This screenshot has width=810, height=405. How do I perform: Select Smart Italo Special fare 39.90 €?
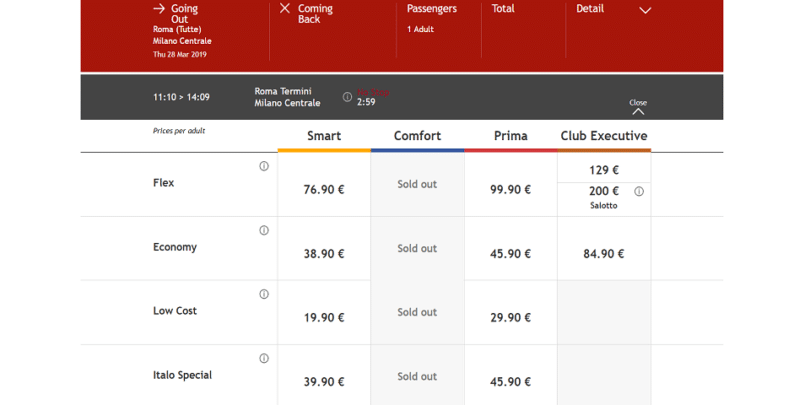click(324, 382)
